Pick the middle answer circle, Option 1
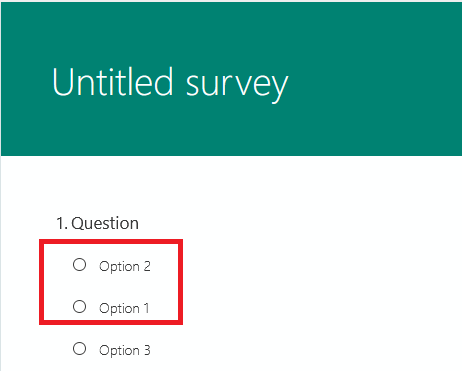Viewport: 462px width, 371px height. click(x=79, y=307)
